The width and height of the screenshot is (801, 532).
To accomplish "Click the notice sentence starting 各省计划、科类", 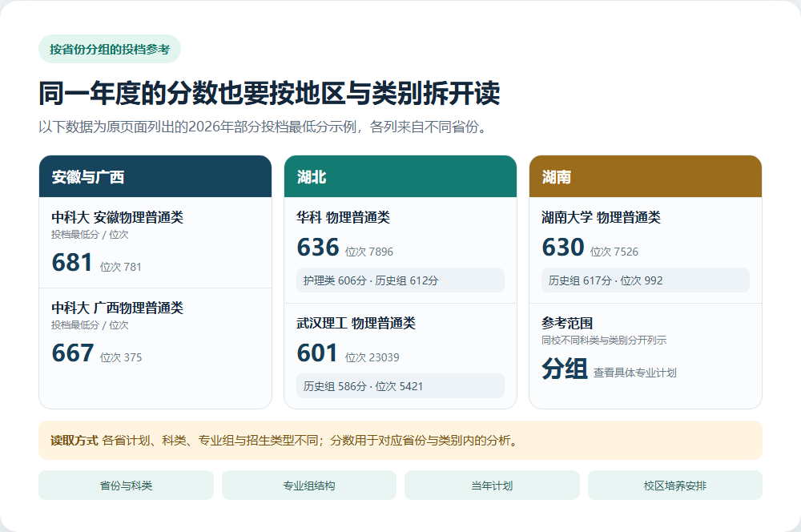I will tap(311, 440).
